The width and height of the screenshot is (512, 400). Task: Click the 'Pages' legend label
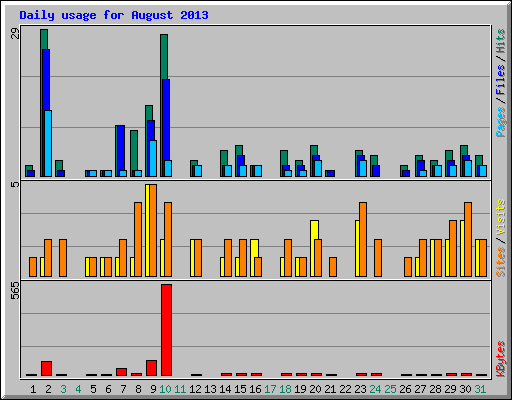tap(500, 122)
